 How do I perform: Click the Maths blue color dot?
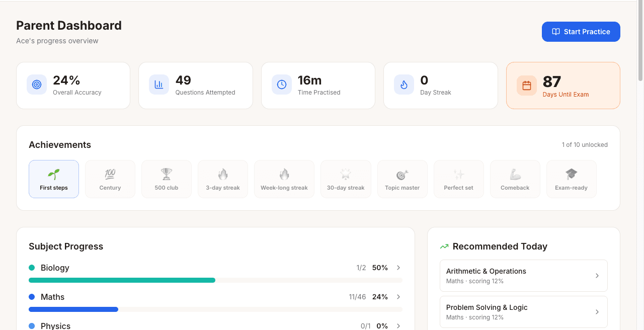(x=32, y=297)
